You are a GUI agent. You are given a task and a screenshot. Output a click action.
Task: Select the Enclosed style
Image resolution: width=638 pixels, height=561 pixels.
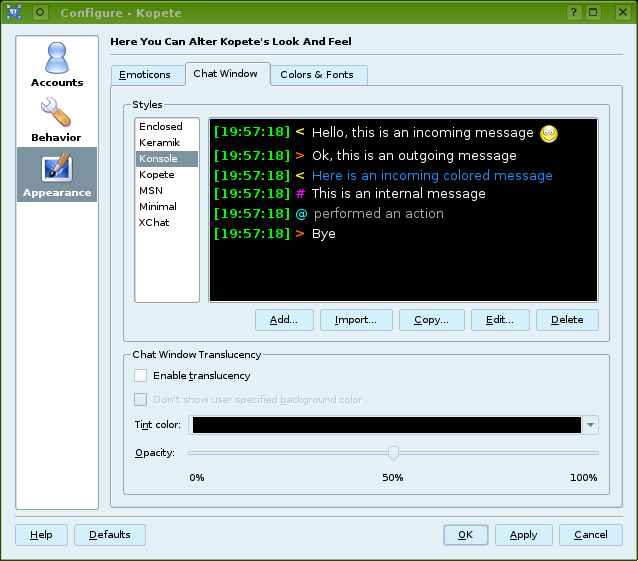pos(167,127)
